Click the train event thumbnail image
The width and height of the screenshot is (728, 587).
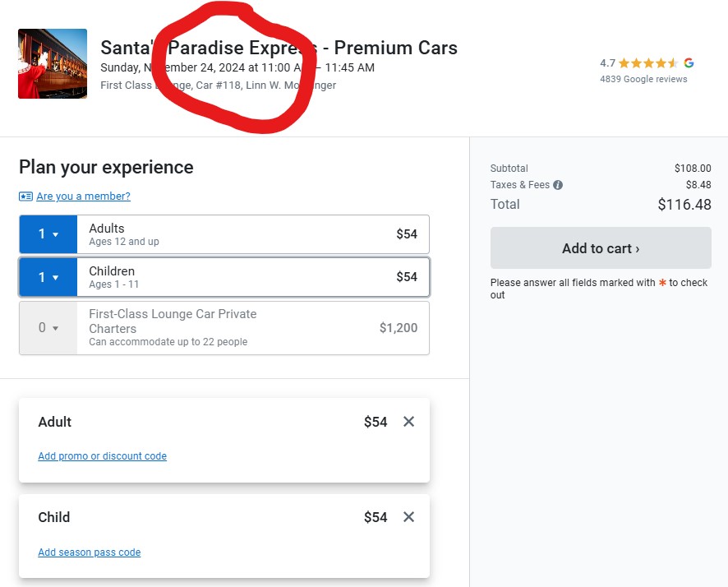coord(53,64)
